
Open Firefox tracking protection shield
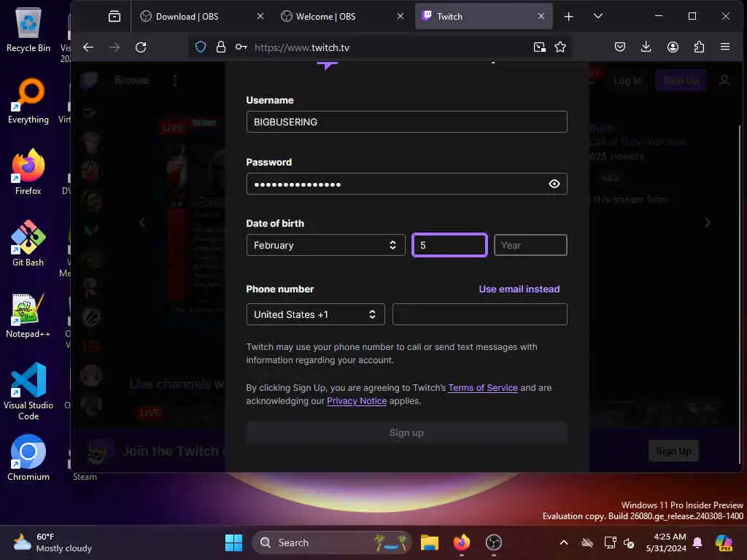201,47
